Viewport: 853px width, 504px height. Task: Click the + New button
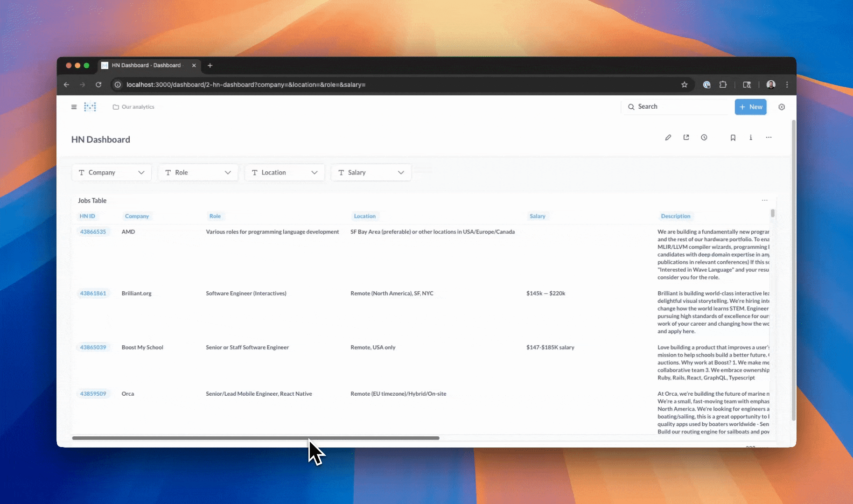tap(750, 106)
